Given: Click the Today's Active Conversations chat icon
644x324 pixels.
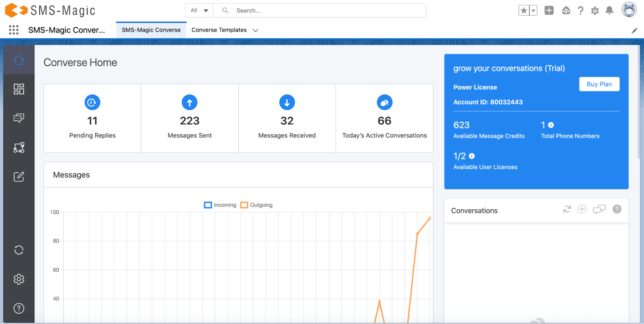Looking at the screenshot, I should coord(385,102).
